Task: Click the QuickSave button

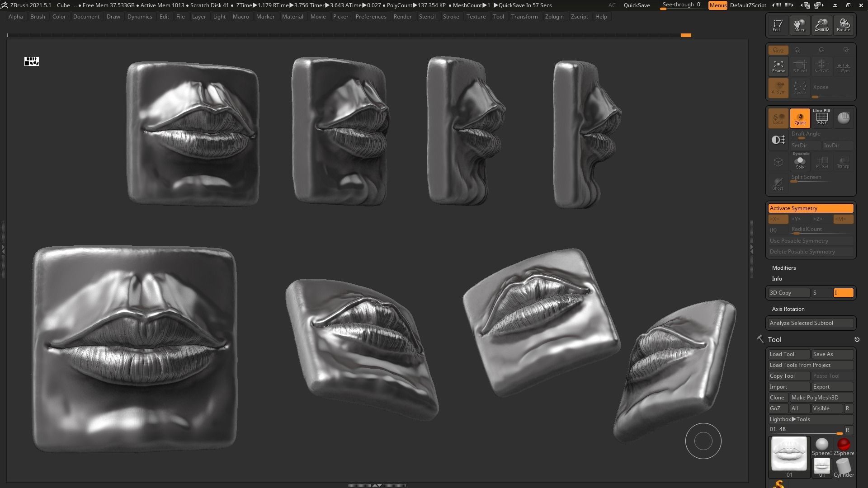Action: pyautogui.click(x=637, y=5)
